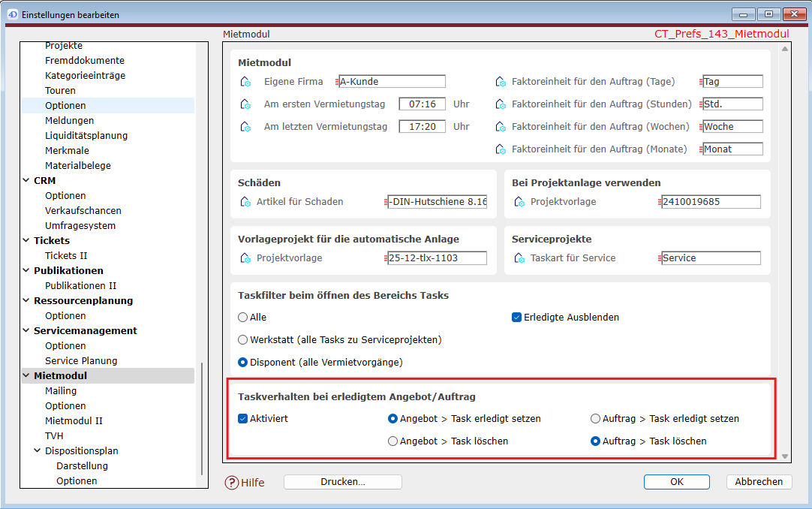Open Kategorieeinträge in the settings tree
The image size is (812, 509).
[85, 76]
